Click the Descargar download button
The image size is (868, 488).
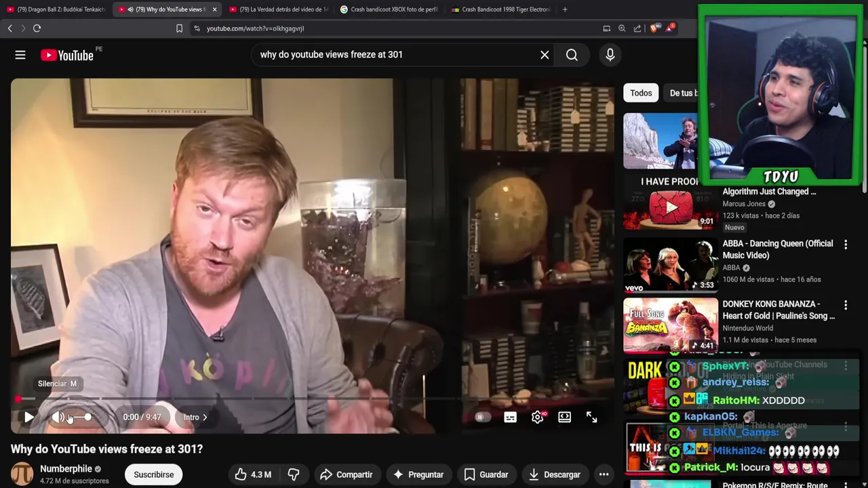coord(554,474)
